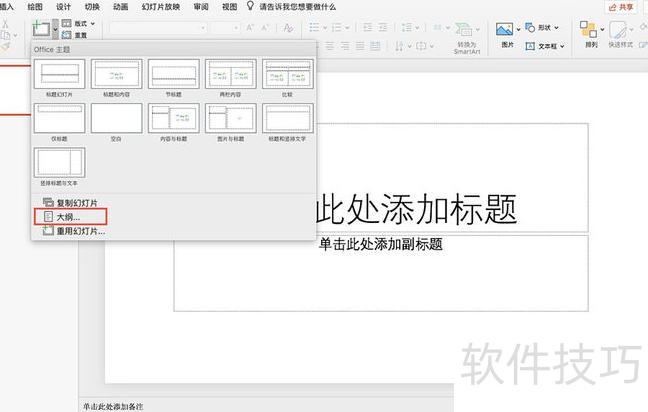The image size is (648, 412).
Task: Select the 节标题 layout thumbnail
Action: pyautogui.click(x=174, y=74)
